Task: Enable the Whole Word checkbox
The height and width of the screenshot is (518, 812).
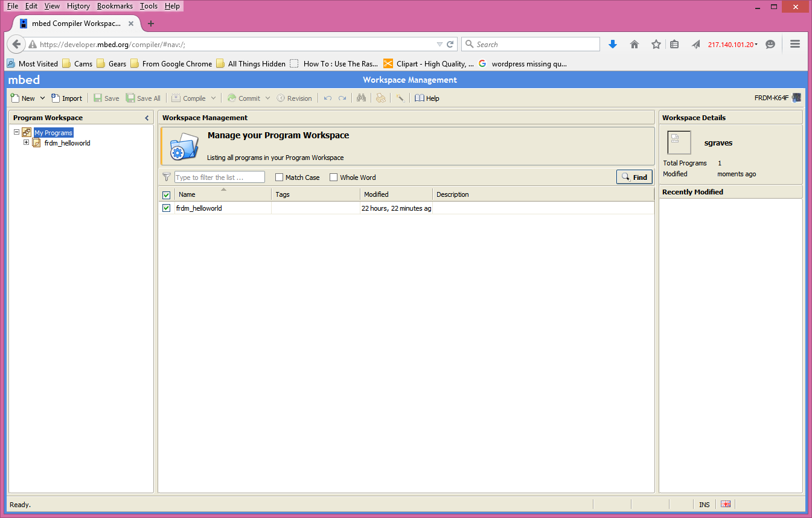Action: pyautogui.click(x=333, y=177)
